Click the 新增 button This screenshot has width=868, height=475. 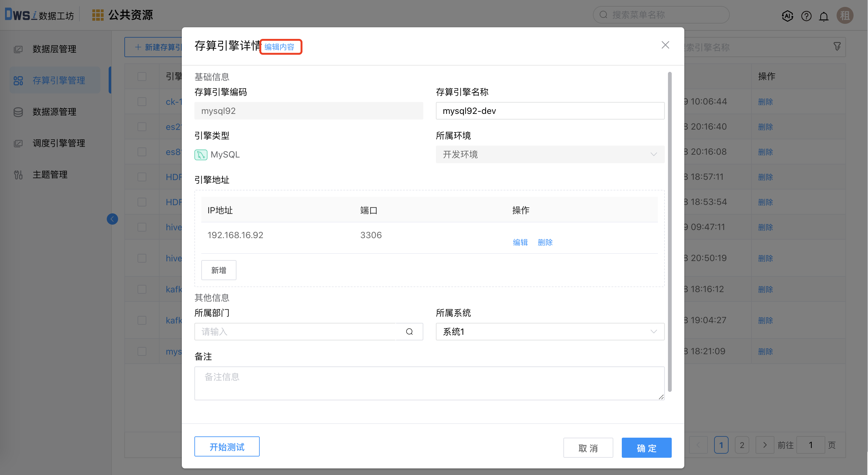click(x=219, y=270)
